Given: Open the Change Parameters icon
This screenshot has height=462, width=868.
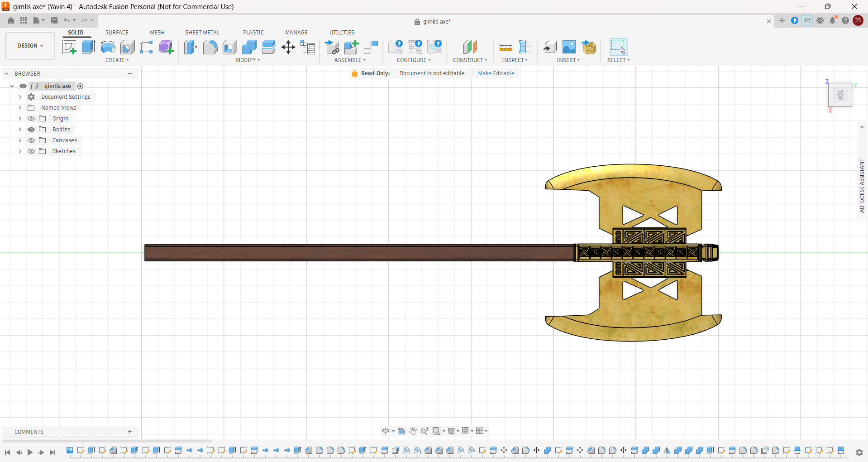Looking at the screenshot, I should tap(308, 47).
